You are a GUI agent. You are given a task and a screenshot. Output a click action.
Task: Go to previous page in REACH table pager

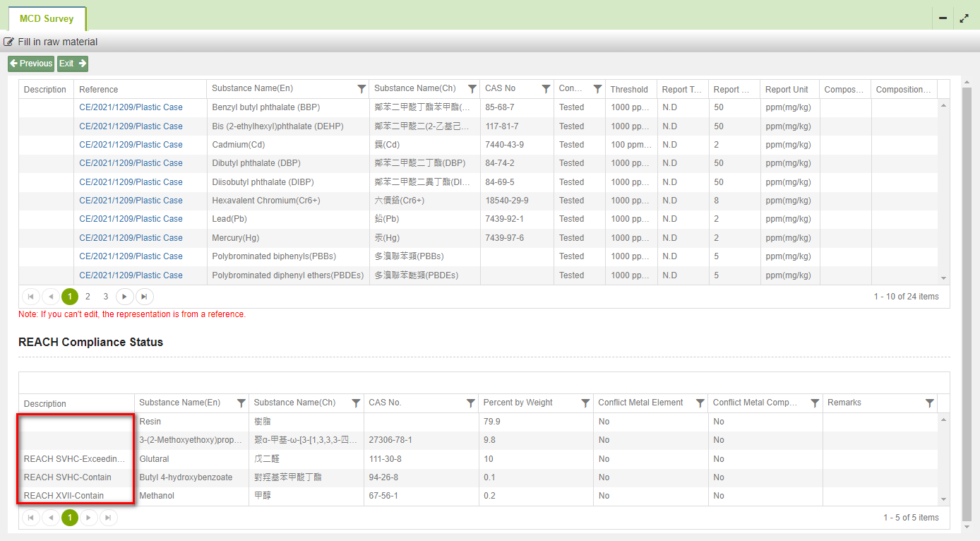point(50,518)
